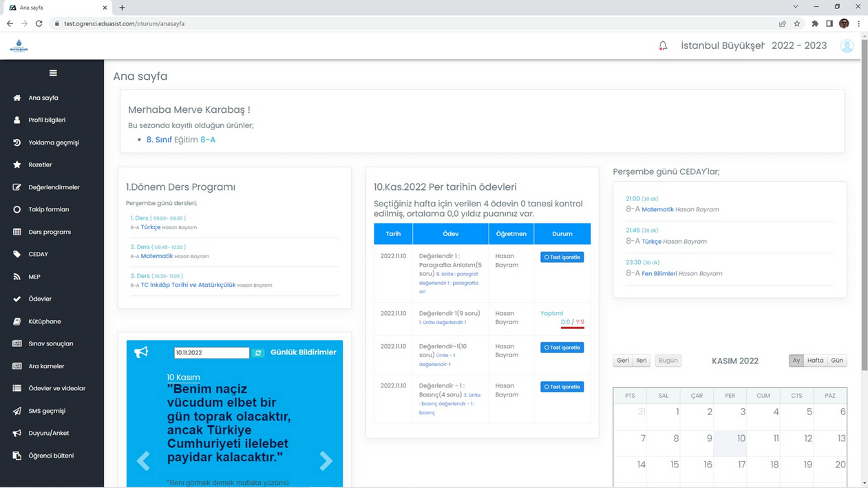Open the 8. Sınıf product link

coord(159,140)
